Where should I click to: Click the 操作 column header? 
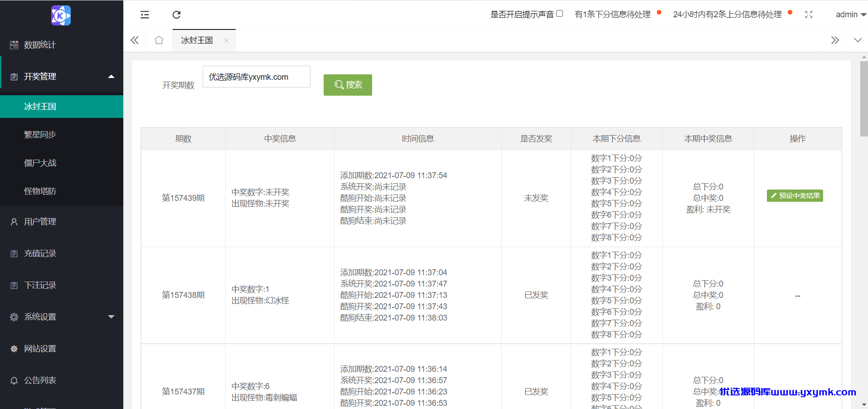tap(798, 139)
